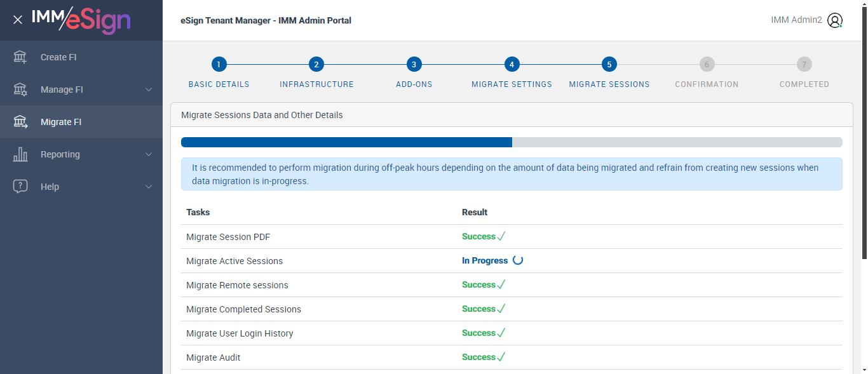Click the Migrate Sessions Data panel heading

(262, 115)
